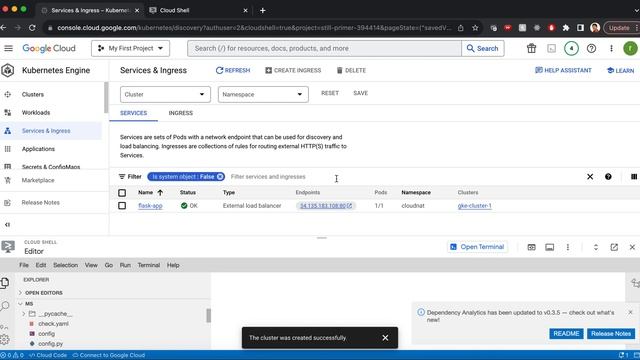Go to Workloads in the sidebar
640x360 pixels.
[36, 113]
